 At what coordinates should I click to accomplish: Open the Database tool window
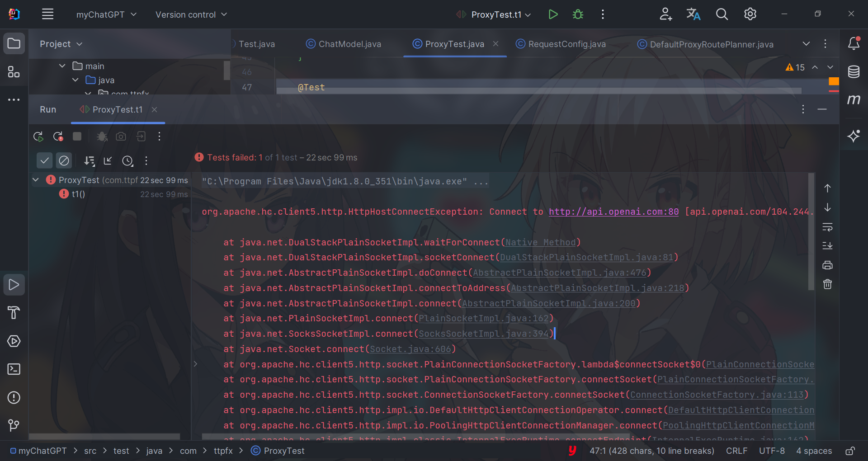pos(854,72)
